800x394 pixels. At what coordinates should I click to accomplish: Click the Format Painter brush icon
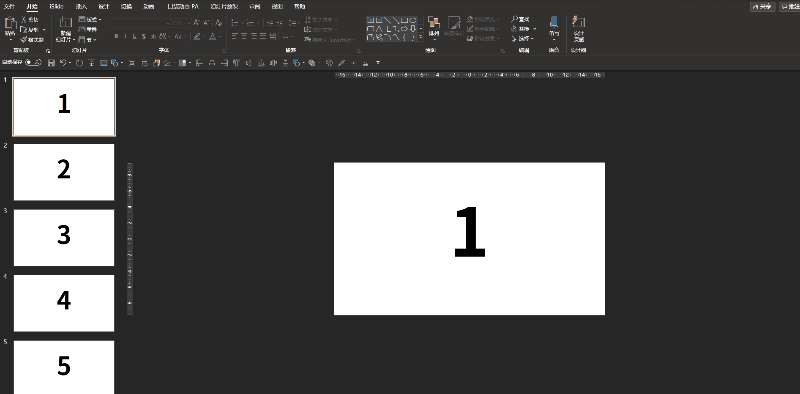click(x=23, y=39)
